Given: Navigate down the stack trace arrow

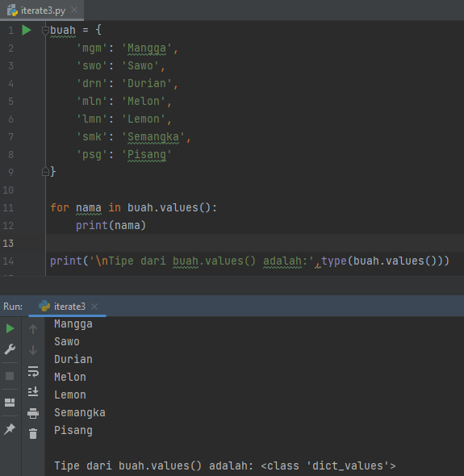Looking at the screenshot, I should pos(33,350).
